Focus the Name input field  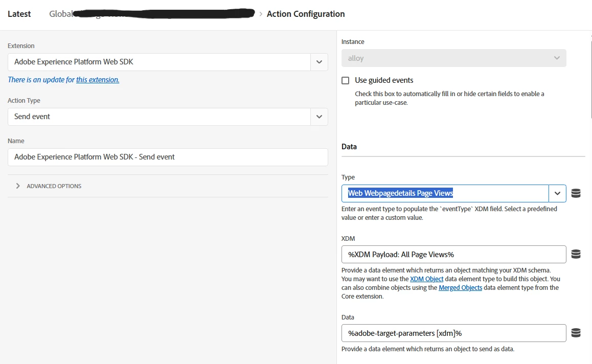(x=168, y=157)
